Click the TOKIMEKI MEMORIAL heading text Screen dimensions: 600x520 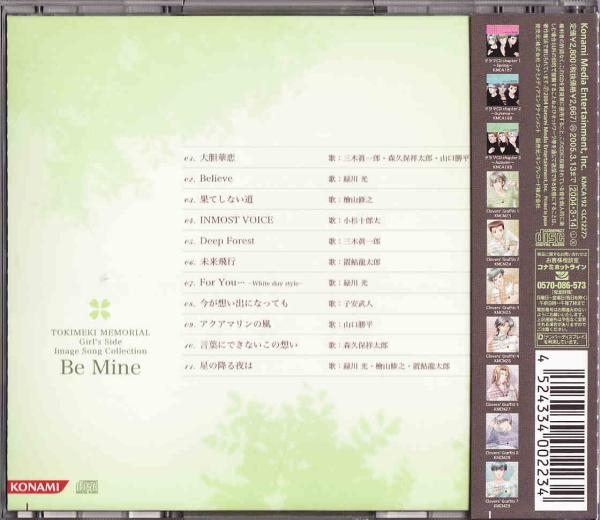(97, 331)
